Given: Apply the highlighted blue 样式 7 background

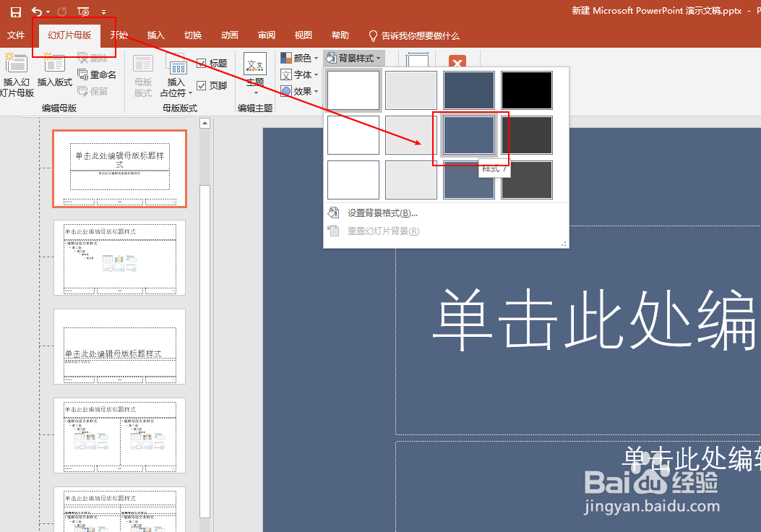Looking at the screenshot, I should [469, 135].
